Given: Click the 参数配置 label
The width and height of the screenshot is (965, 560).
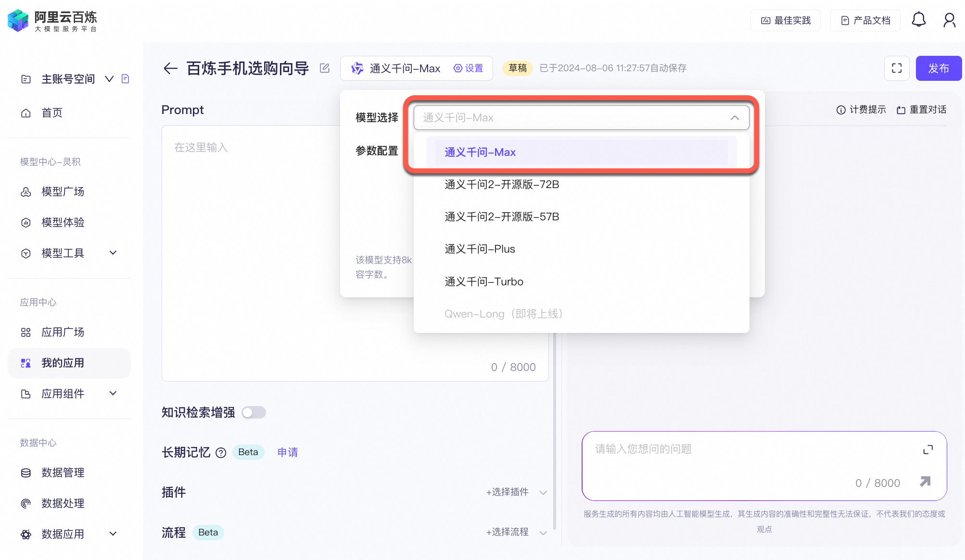Looking at the screenshot, I should pyautogui.click(x=377, y=151).
